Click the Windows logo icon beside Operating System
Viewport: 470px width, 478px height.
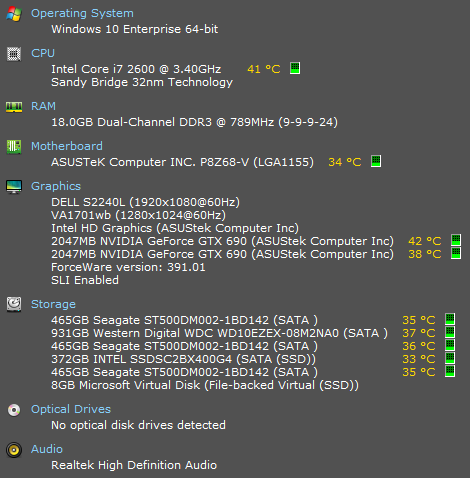14,14
